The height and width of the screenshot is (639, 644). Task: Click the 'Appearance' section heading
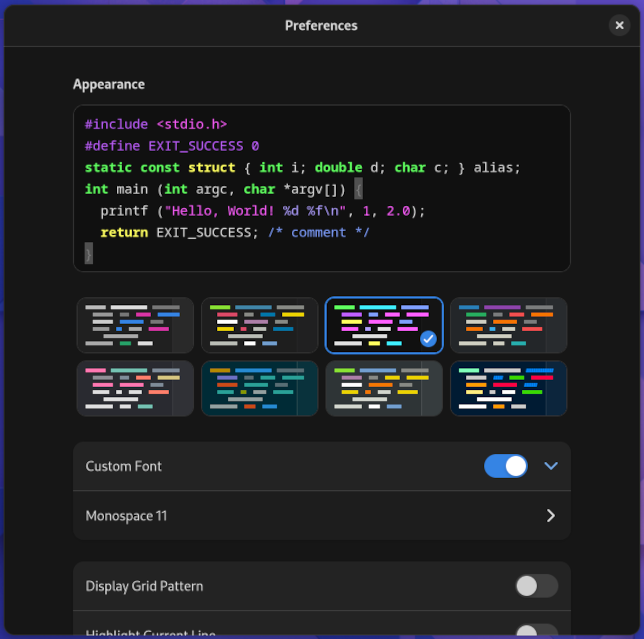(109, 84)
